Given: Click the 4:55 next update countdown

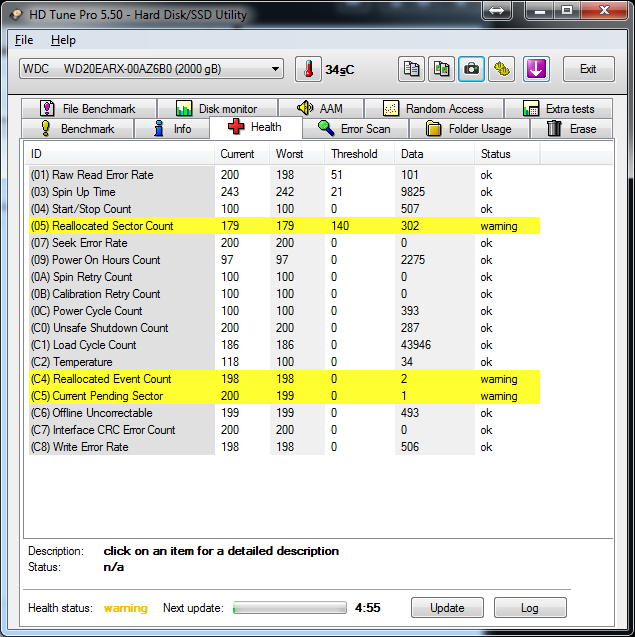Looking at the screenshot, I should [368, 608].
